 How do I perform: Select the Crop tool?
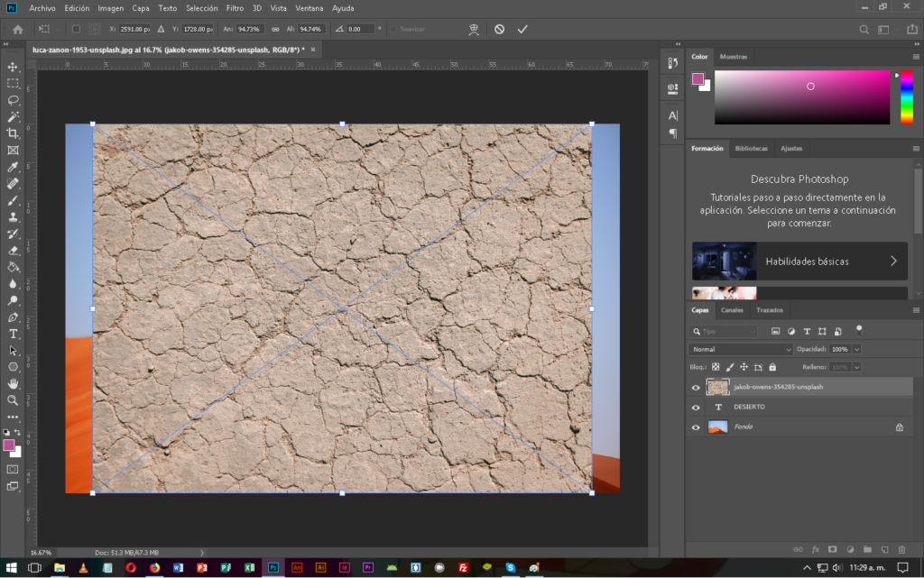pos(13,133)
